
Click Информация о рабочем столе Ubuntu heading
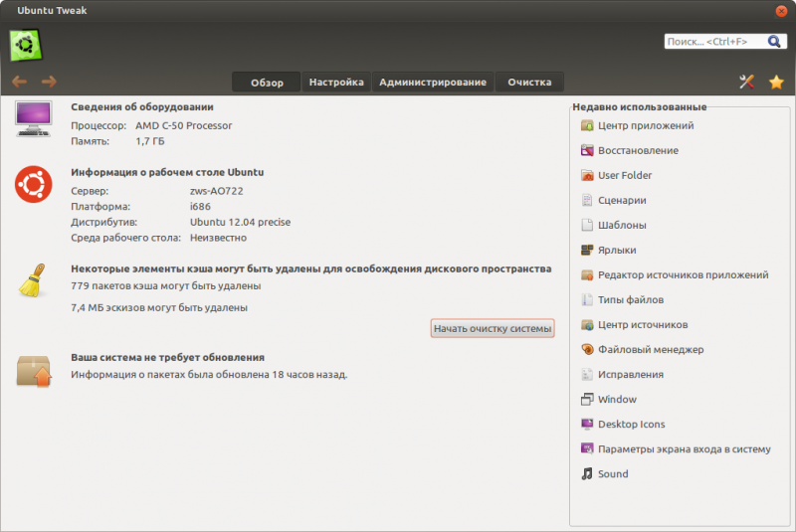coord(167,172)
